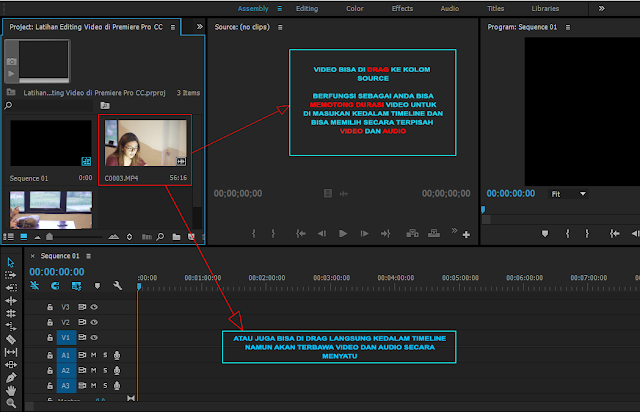
Task: Open the Fit zoom level dropdown
Action: pos(570,194)
